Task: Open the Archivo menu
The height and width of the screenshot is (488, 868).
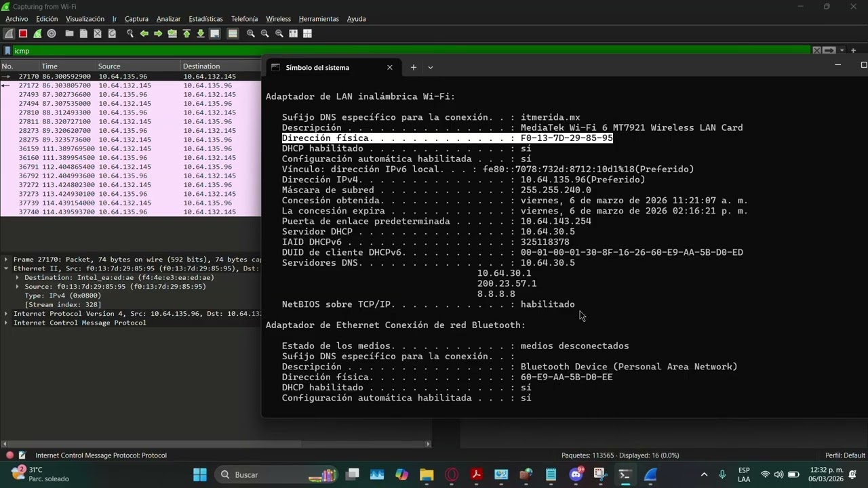Action: [17, 19]
